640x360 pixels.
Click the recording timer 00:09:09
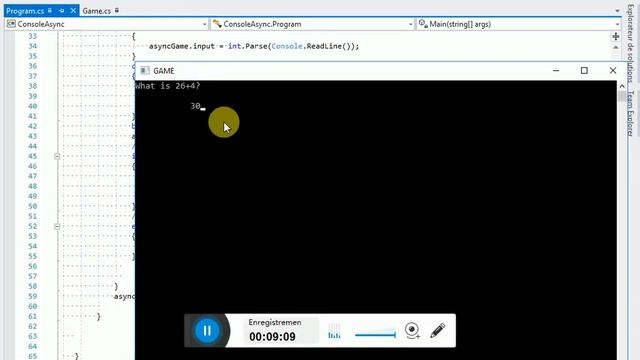272,337
